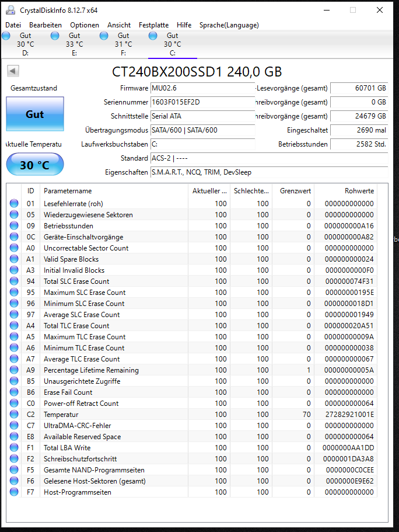Switch to drive E: tab
The height and width of the screenshot is (532, 399).
(x=74, y=44)
